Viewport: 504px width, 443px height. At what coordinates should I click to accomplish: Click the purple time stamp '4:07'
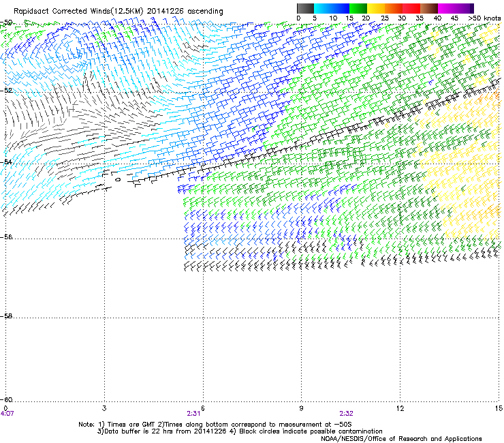click(7, 414)
